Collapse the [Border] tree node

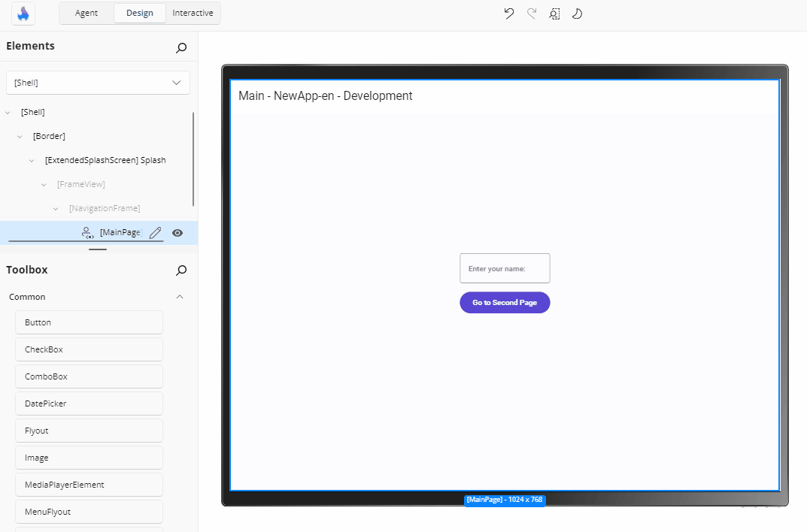coord(20,136)
